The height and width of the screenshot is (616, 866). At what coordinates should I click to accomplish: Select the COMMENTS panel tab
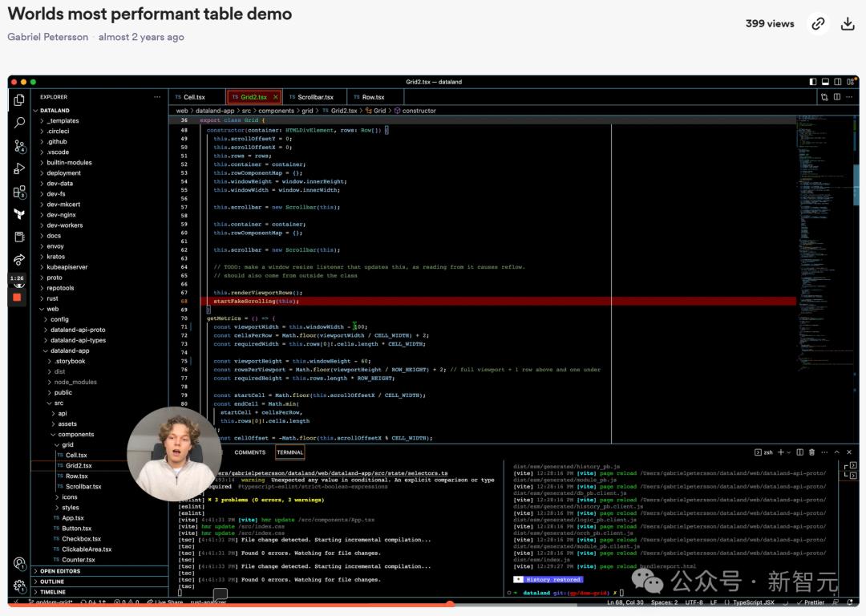point(250,452)
